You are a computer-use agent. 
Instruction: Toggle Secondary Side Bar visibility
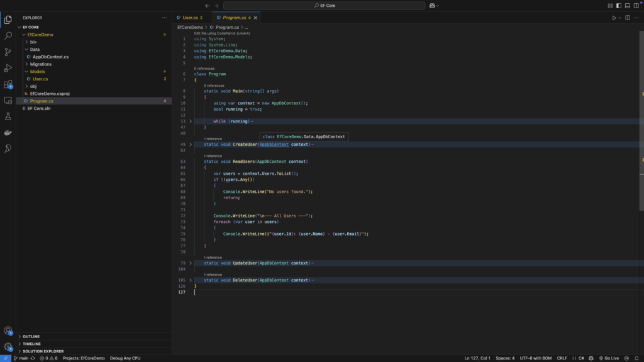tap(636, 6)
